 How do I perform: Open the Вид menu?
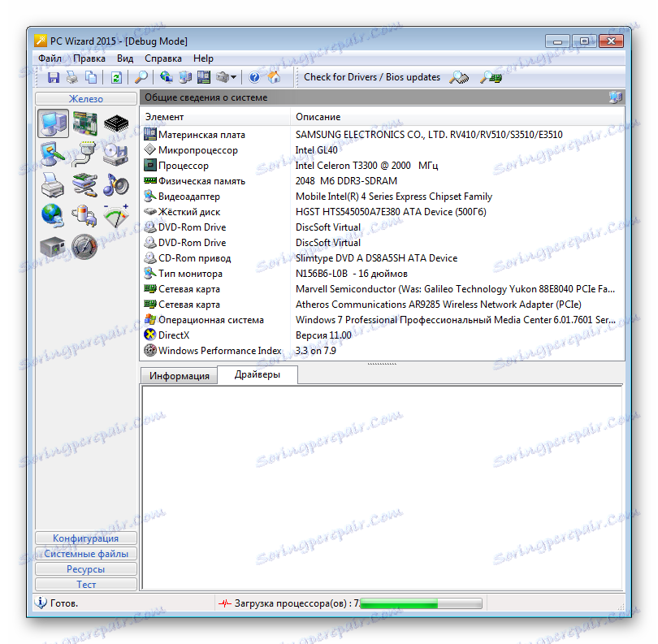point(125,58)
